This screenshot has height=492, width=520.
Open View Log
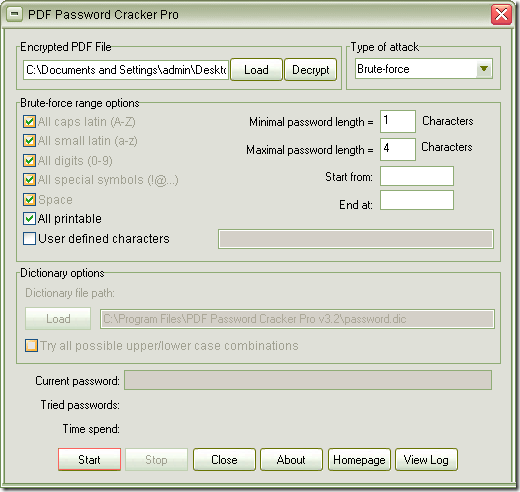pyautogui.click(x=426, y=460)
